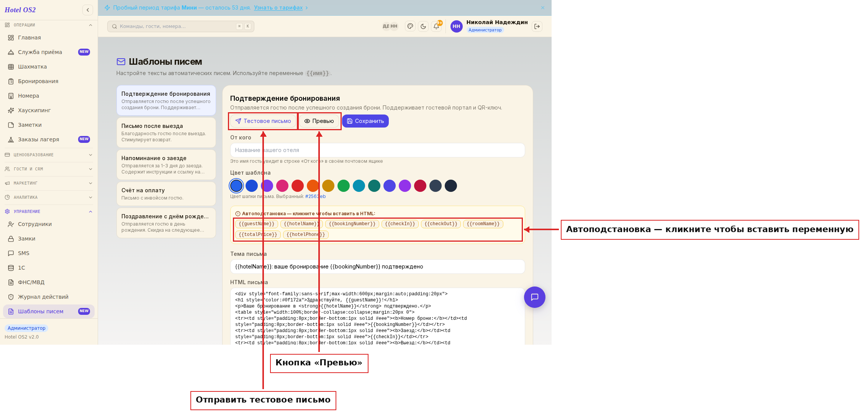Insert the {{bookingNumber}} variable chip

[x=352, y=224]
